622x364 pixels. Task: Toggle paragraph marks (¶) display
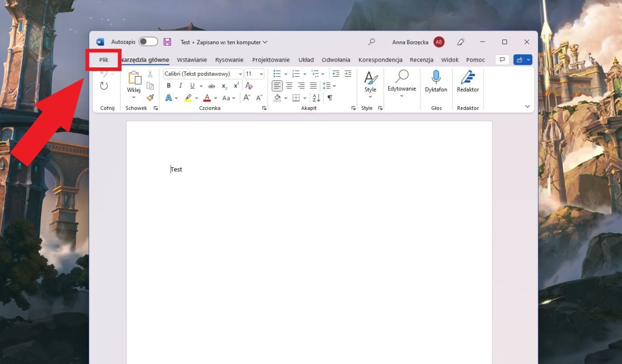pos(330,98)
